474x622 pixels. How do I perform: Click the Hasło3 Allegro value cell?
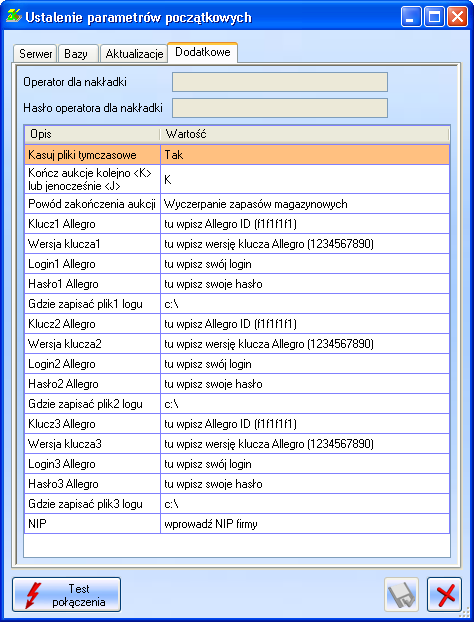pos(305,484)
